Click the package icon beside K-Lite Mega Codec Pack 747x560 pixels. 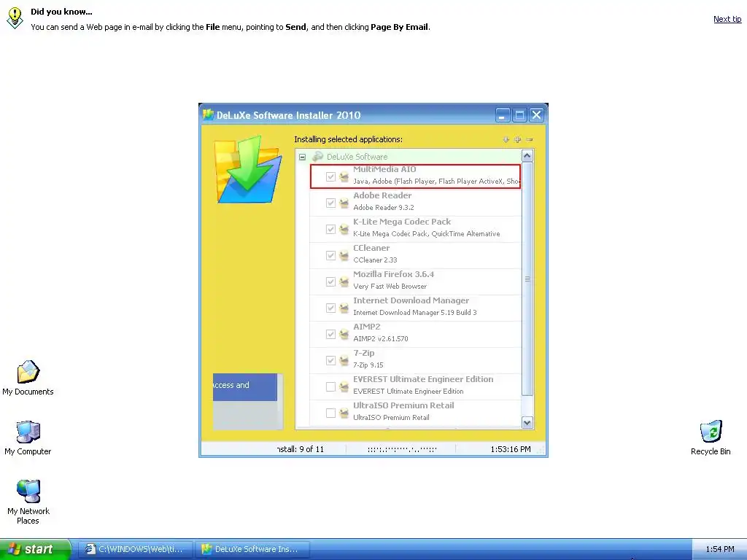point(344,229)
